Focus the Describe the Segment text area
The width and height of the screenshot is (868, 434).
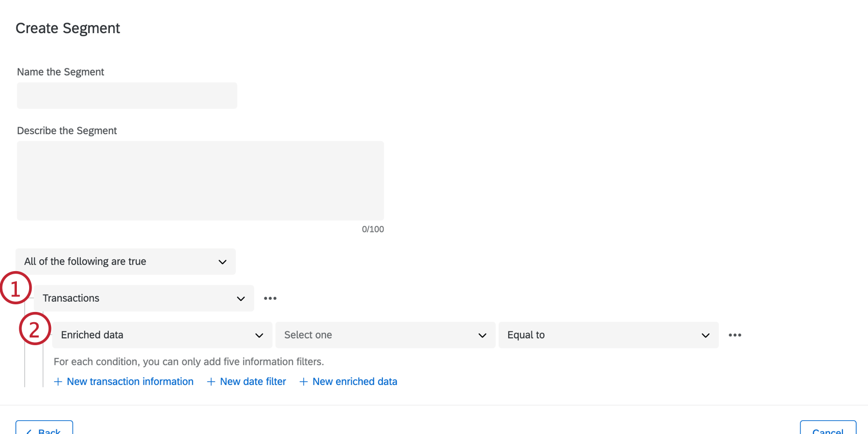[200, 181]
